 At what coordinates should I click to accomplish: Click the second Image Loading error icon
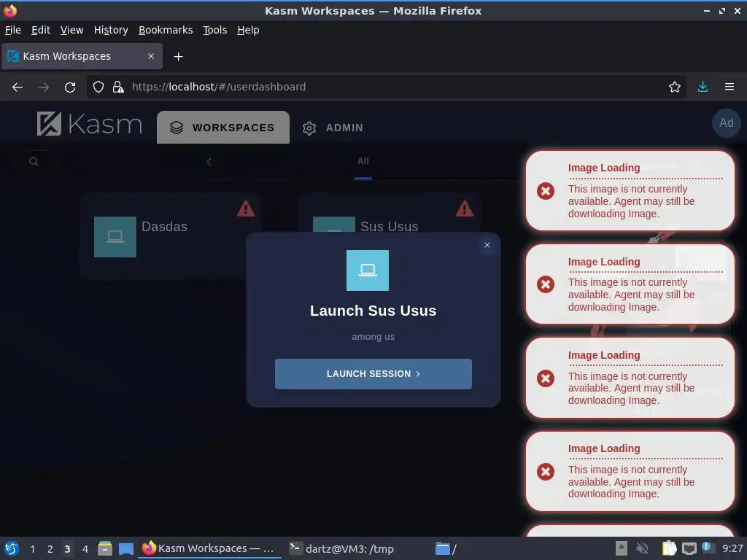546,284
